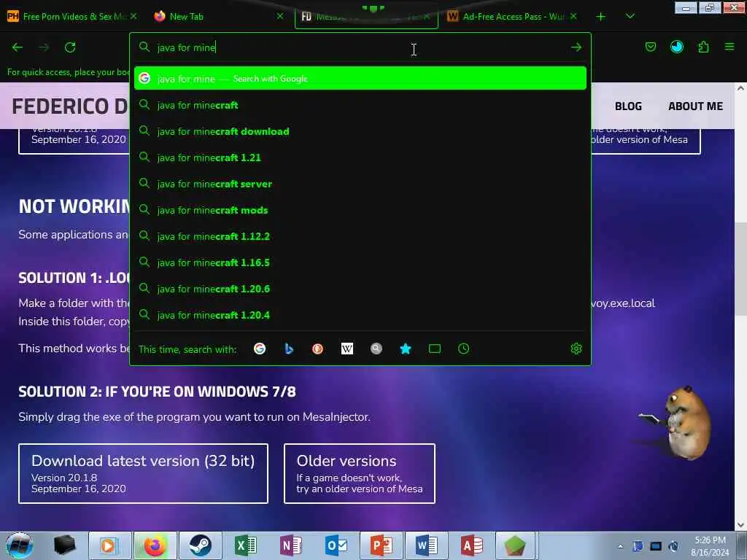
Task: Go back with the browser back arrow
Action: click(x=18, y=47)
